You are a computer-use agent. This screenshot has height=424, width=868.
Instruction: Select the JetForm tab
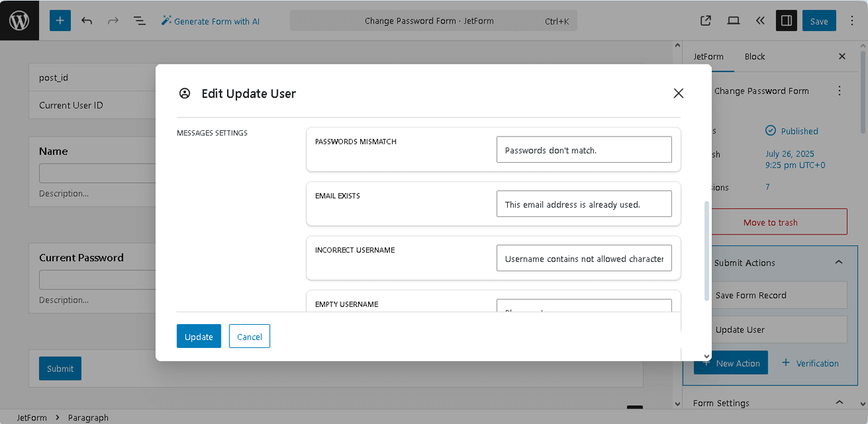point(709,56)
